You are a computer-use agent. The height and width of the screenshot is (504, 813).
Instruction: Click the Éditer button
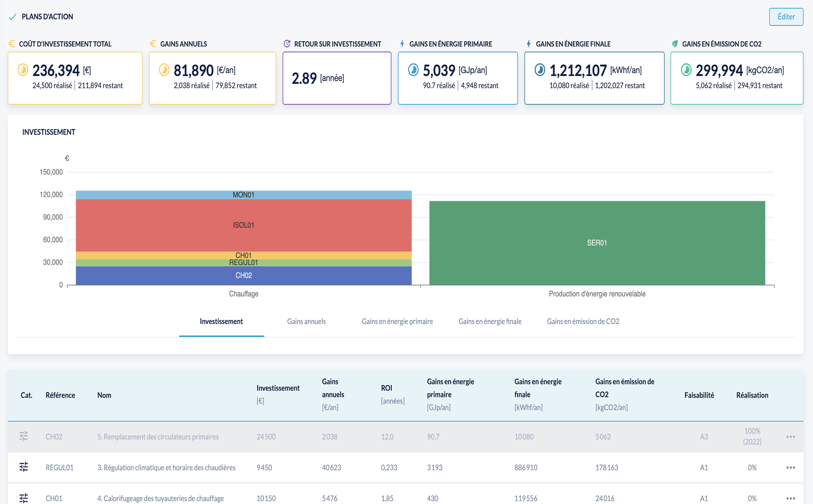(x=786, y=17)
